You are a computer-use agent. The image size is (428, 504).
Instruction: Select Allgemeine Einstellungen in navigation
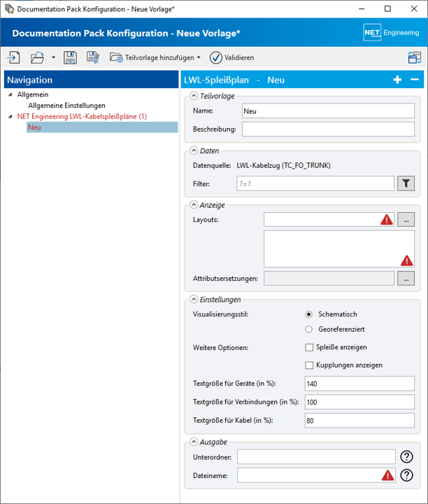click(66, 106)
